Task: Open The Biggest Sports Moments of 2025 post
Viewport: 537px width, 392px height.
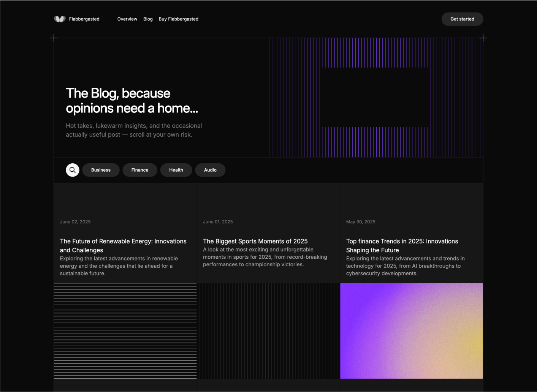Action: [255, 241]
